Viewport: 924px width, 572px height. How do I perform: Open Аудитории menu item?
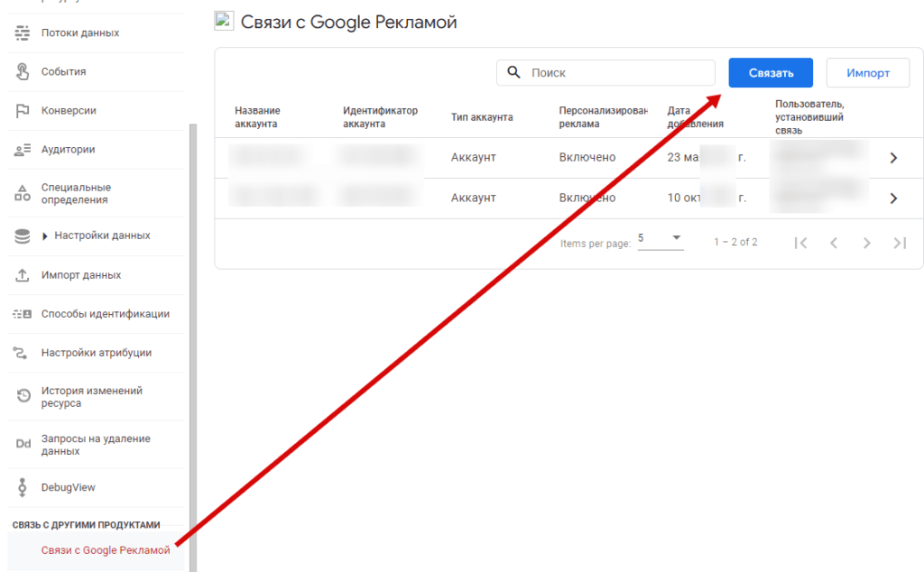pyautogui.click(x=68, y=150)
